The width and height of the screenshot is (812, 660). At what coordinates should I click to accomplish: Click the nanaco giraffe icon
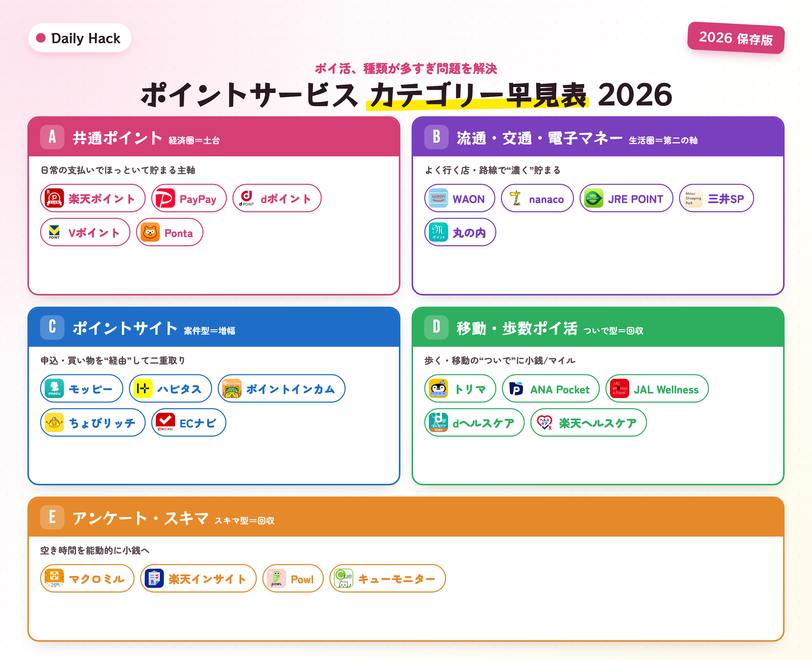515,198
